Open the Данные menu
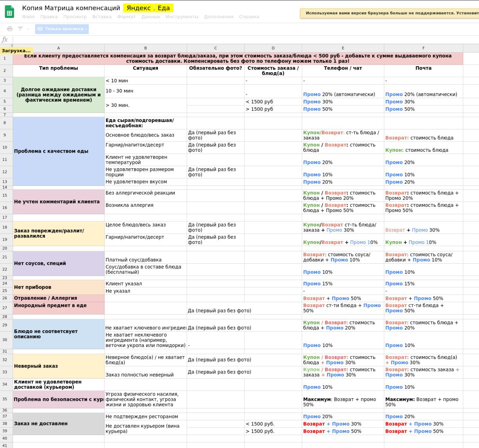The image size is (479, 448). (151, 17)
